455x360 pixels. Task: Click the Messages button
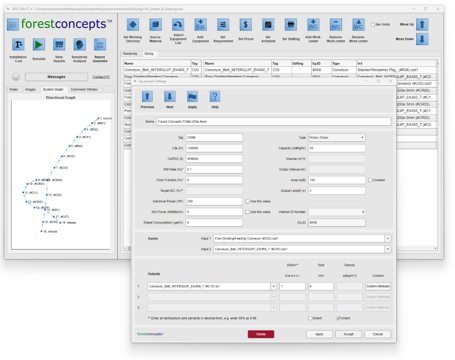coord(56,77)
